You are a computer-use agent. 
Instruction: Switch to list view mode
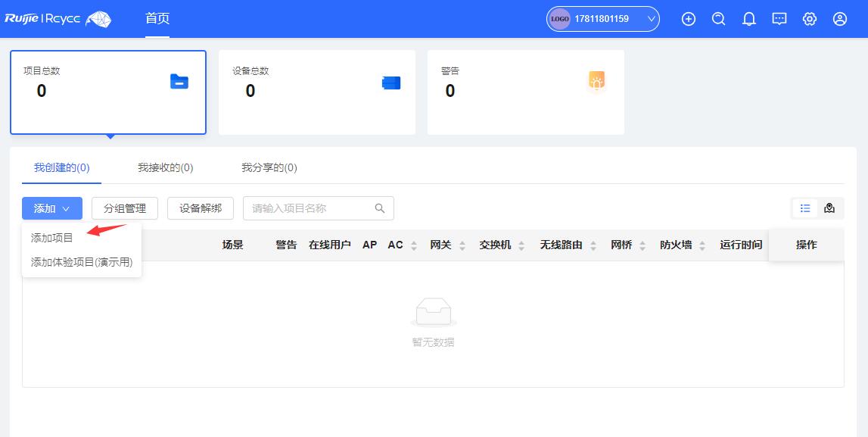point(805,208)
